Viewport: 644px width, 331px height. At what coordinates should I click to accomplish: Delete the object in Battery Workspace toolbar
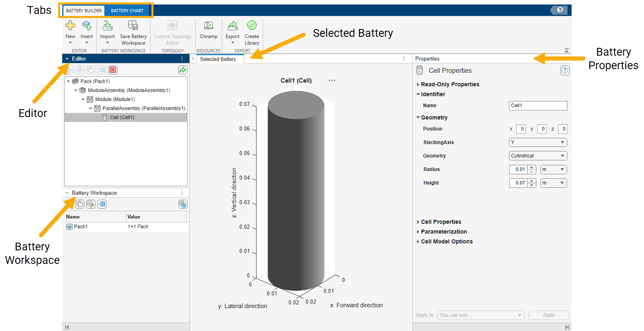(102, 204)
